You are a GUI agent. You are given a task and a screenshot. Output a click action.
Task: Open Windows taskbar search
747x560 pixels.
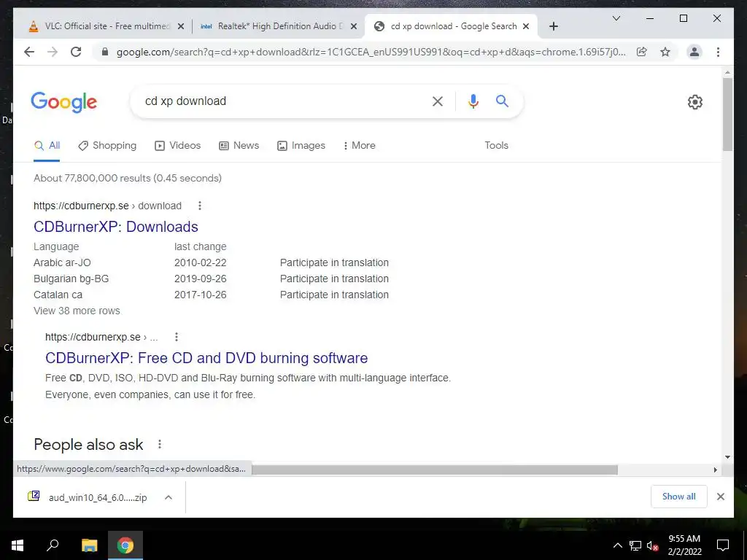tap(53, 545)
